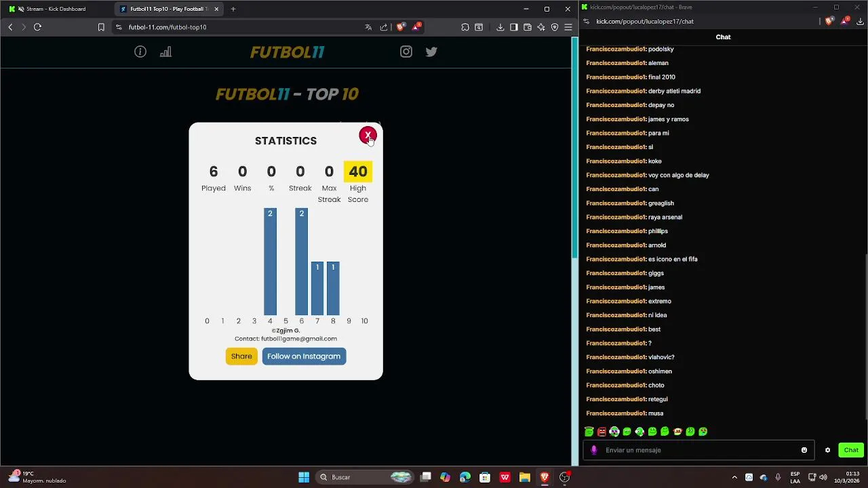Click the taskbar Buscar search box
Screen dimensions: 868x488
tap(366, 477)
